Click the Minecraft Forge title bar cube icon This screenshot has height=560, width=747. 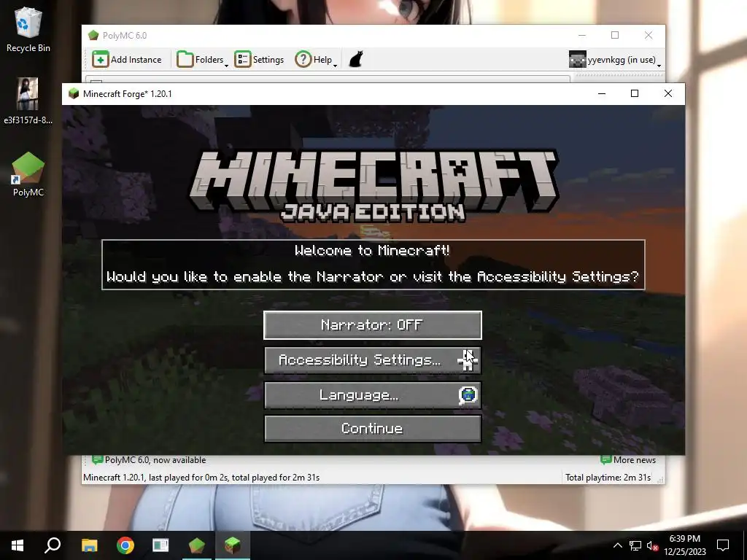pos(74,94)
